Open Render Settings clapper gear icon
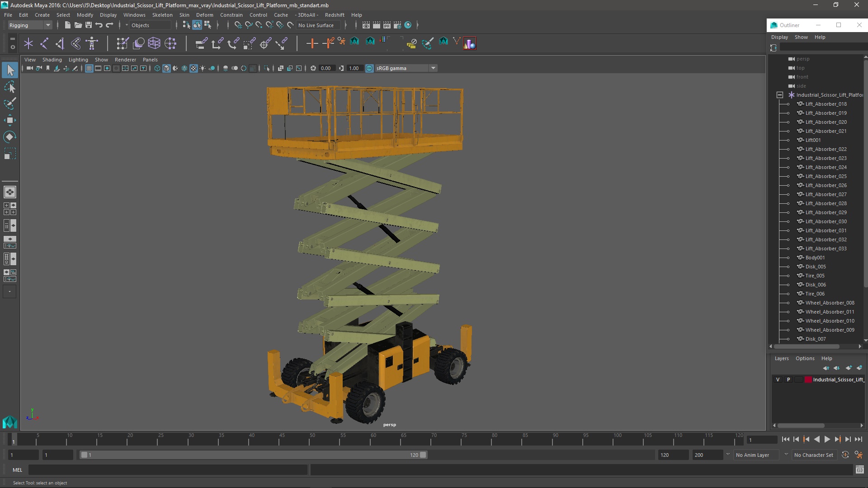 tap(397, 25)
